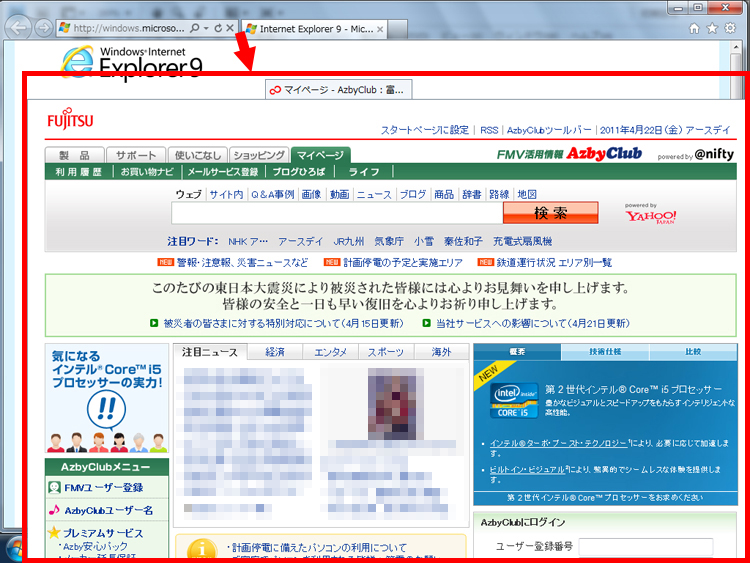Click the Core i5 promo banner image

pyautogui.click(x=107, y=398)
